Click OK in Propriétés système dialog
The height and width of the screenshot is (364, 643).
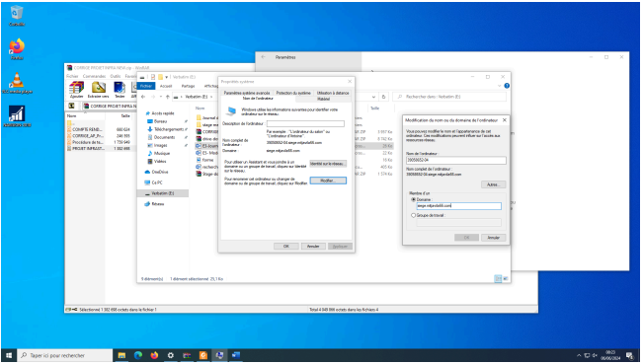286,246
